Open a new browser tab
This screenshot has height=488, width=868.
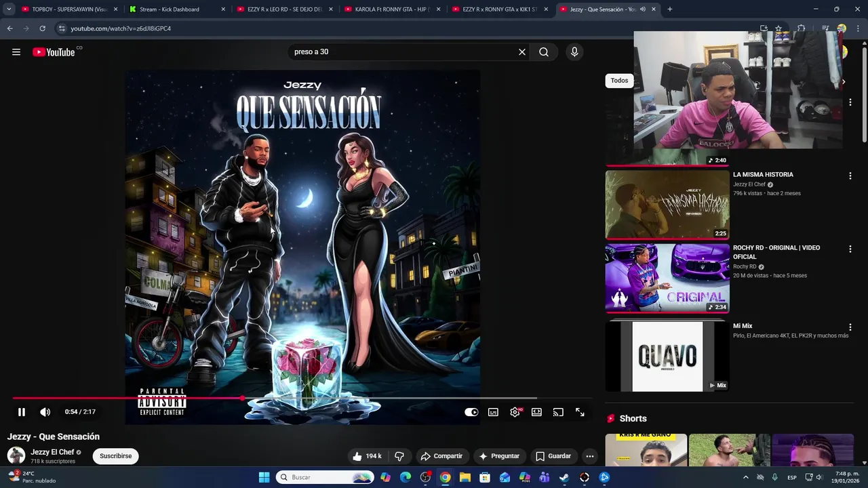coord(670,9)
